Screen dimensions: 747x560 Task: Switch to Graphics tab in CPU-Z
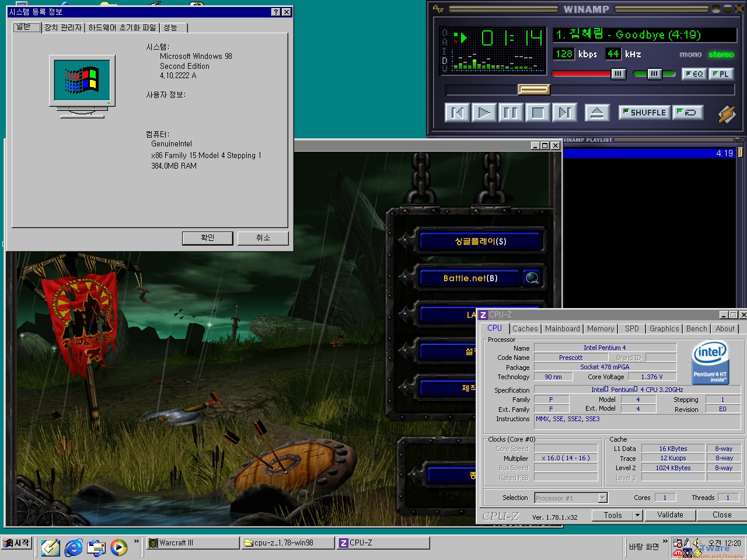pyautogui.click(x=664, y=329)
